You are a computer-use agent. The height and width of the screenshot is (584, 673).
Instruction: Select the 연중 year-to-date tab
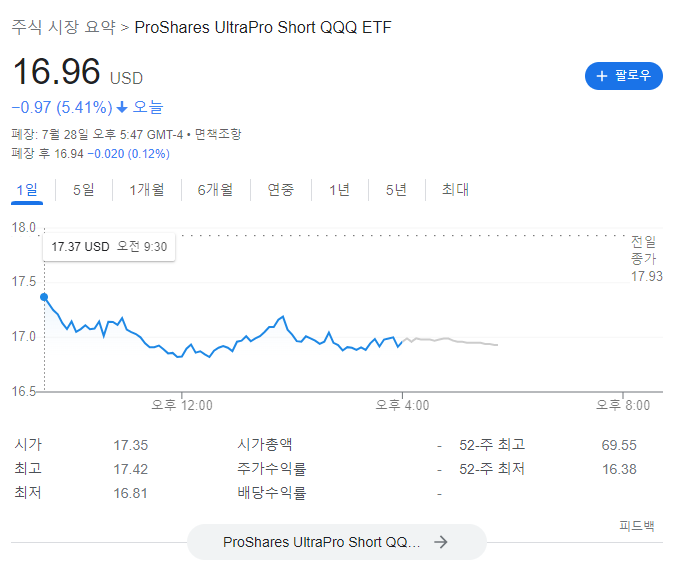(x=281, y=190)
